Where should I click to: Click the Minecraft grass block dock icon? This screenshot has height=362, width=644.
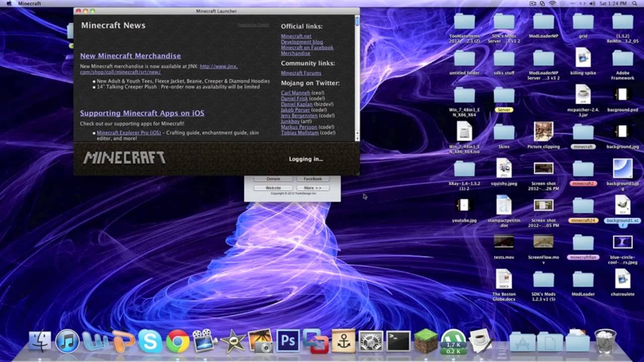click(x=426, y=341)
